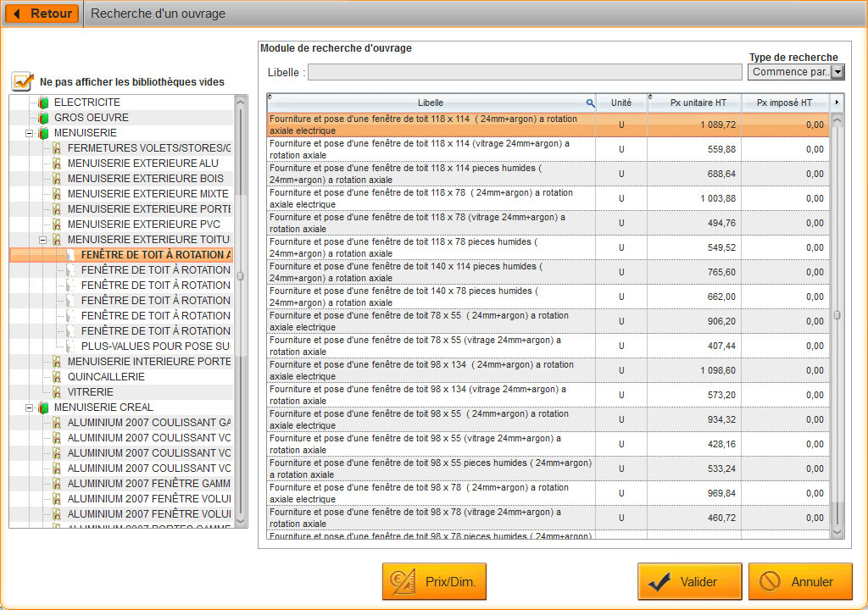Click price cell 1 089,72

click(694, 125)
